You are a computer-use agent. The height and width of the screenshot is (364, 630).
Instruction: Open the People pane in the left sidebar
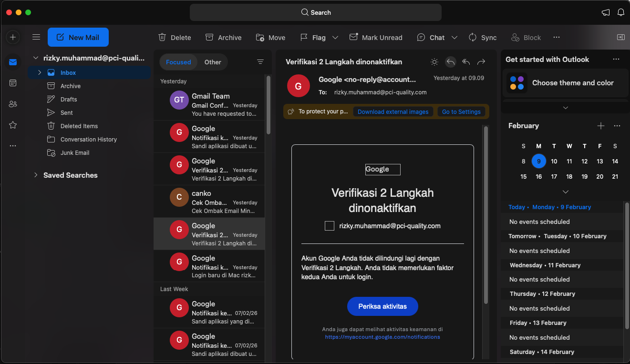pos(12,103)
